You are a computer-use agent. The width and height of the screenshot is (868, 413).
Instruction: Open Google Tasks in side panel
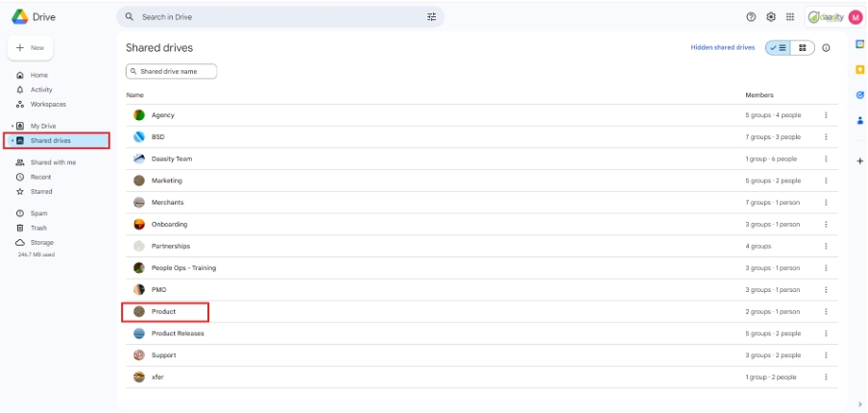pyautogui.click(x=859, y=94)
